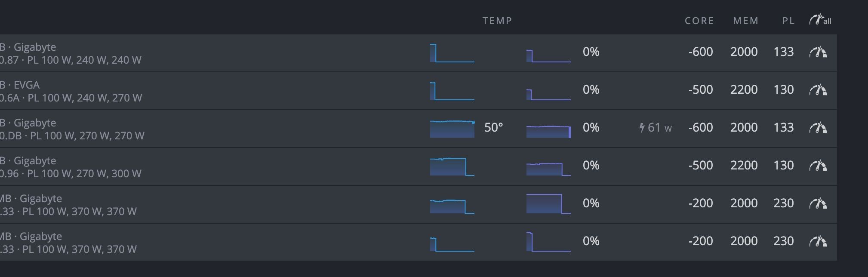
Task: Select the TEMP column header
Action: [x=497, y=21]
